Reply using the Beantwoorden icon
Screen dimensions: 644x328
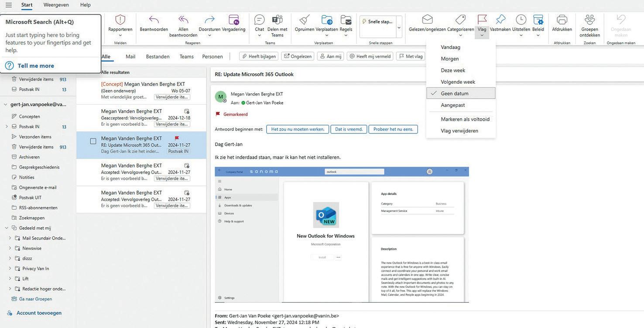(x=154, y=20)
